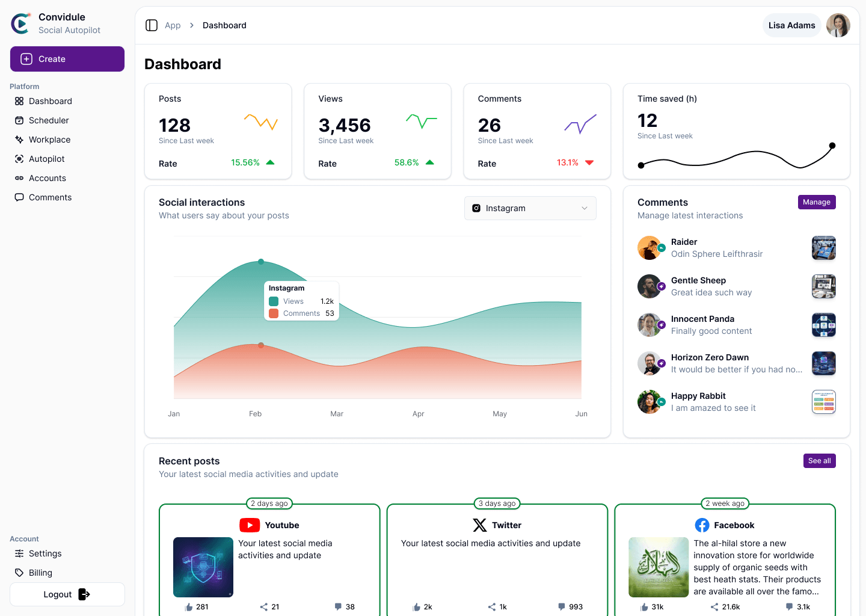Click the Manage button for Comments

coord(817,202)
